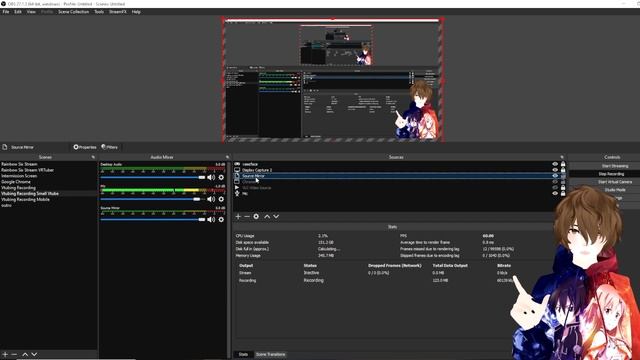The height and width of the screenshot is (360, 640).
Task: Open source properties gear below Sources list
Action: (x=256, y=216)
